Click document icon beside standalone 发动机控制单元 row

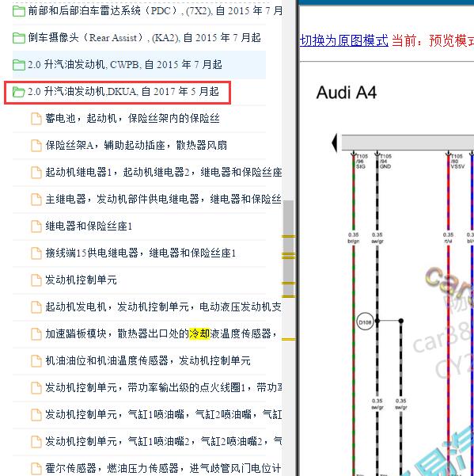click(36, 280)
